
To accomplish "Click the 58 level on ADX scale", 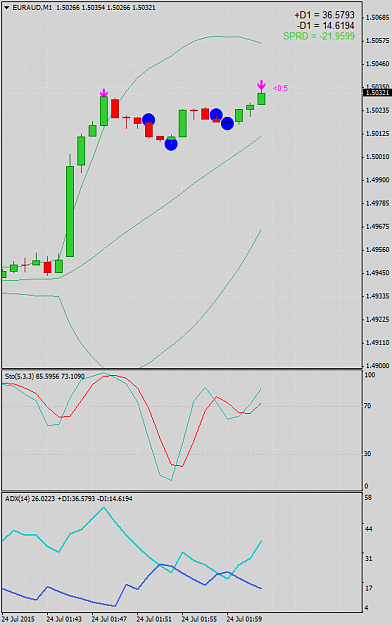I will (x=368, y=498).
